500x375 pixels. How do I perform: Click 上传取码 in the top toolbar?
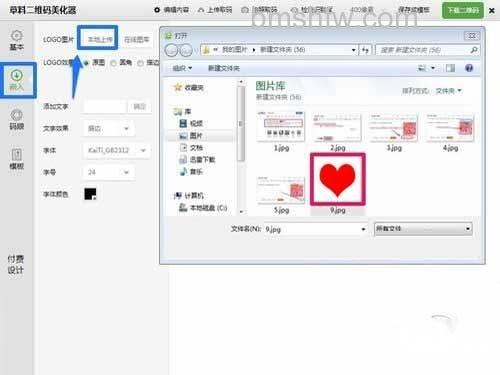tap(215, 10)
